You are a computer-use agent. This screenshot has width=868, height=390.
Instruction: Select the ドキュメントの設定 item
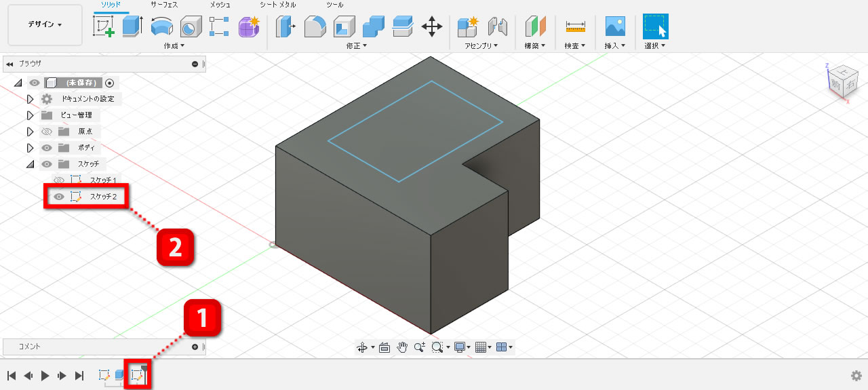click(87, 99)
